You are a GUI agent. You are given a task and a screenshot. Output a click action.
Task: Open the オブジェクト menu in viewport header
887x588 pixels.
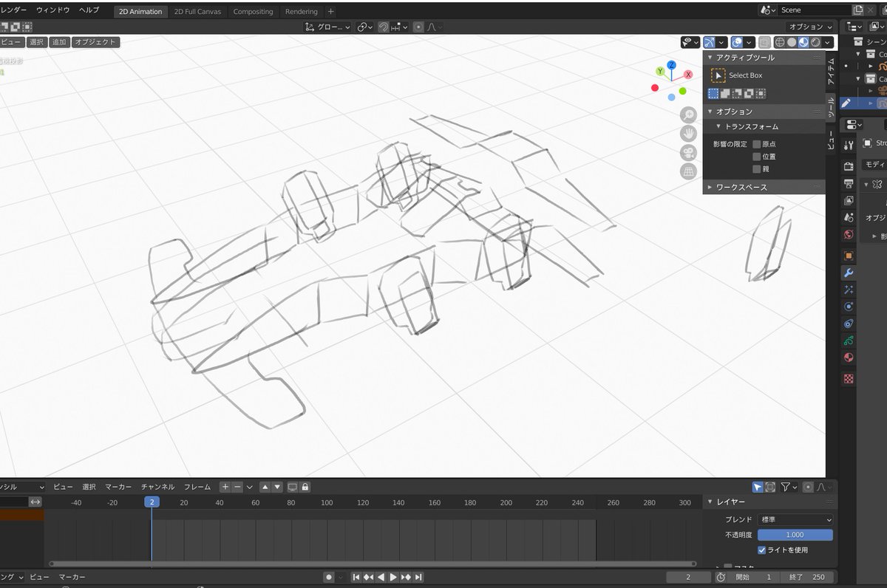pyautogui.click(x=95, y=42)
